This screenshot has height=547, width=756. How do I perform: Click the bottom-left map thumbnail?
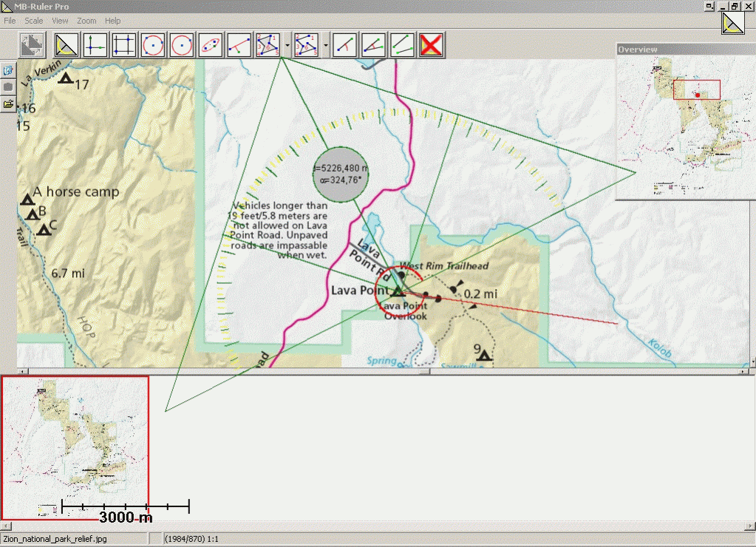75,448
